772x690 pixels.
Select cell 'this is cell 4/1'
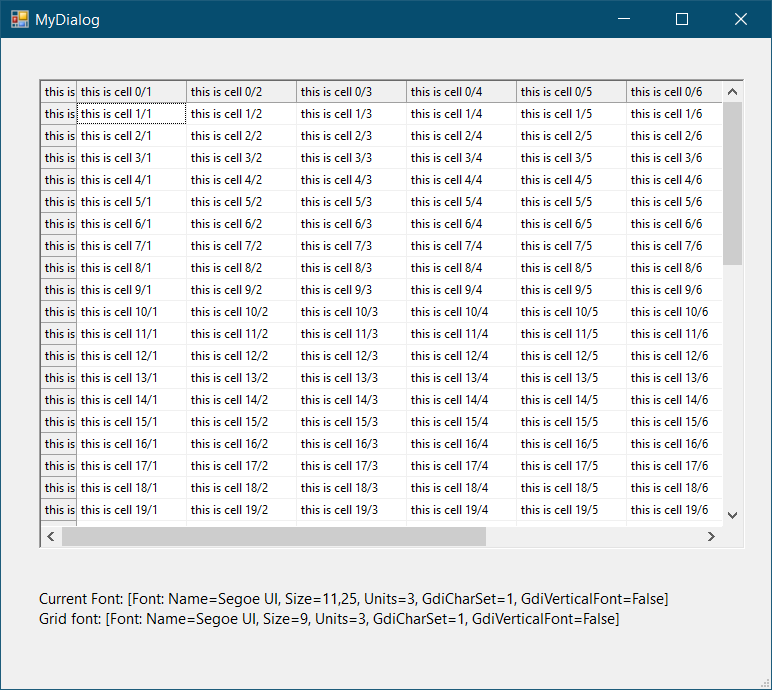131,180
